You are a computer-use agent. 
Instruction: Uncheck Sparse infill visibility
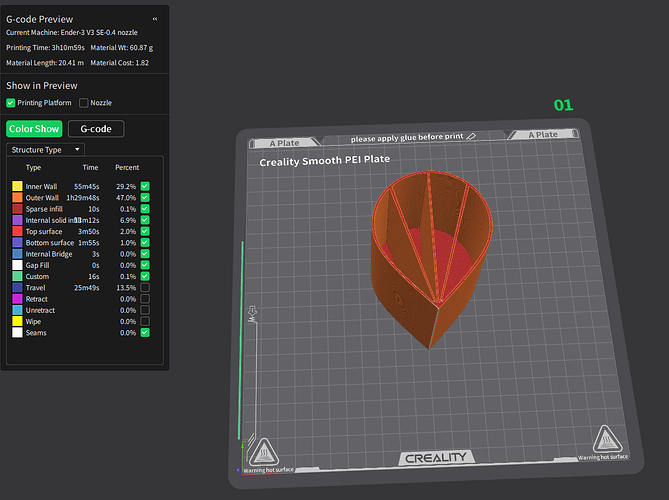[x=145, y=209]
